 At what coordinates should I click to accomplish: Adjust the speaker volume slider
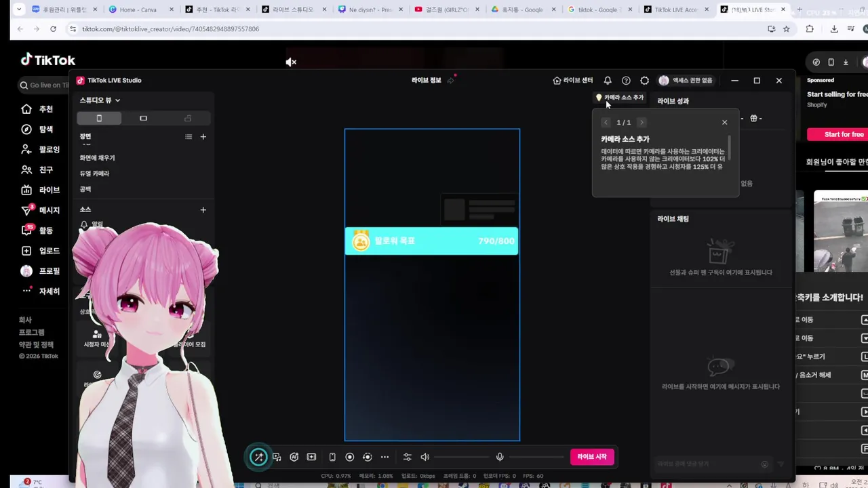461,457
